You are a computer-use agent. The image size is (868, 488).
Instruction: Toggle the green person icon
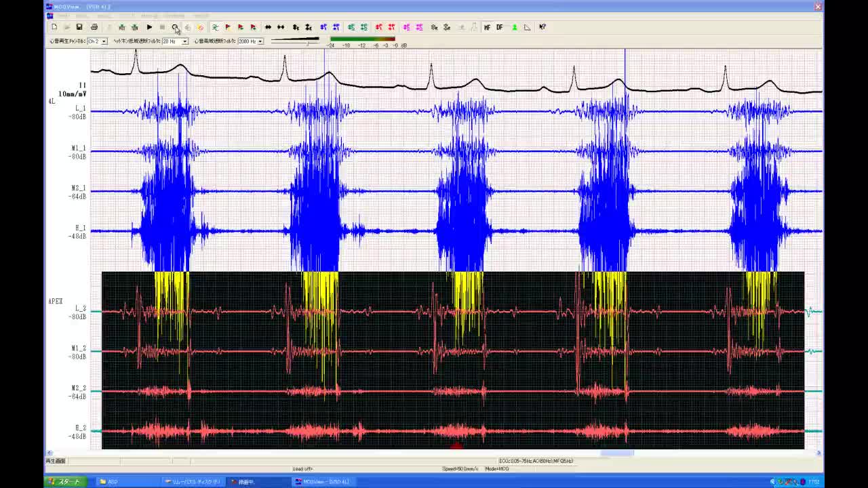click(x=514, y=27)
